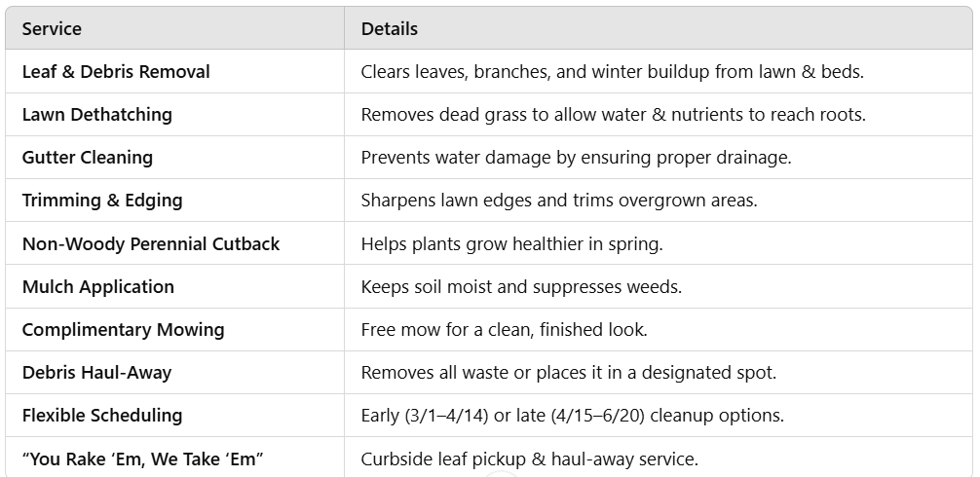Select the dead grass removal description
This screenshot has height=477, width=980.
(614, 115)
